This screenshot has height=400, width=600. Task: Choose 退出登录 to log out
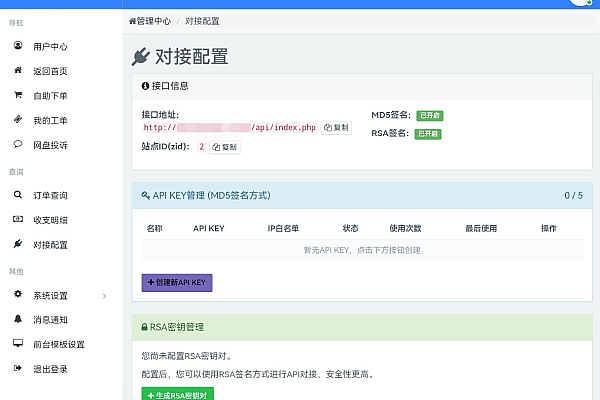[x=50, y=369]
